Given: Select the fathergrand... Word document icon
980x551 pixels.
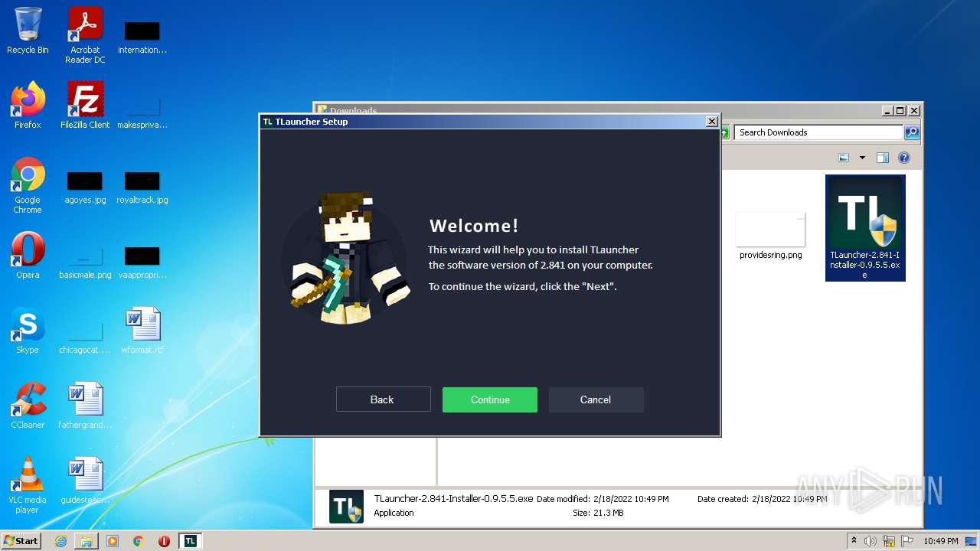Looking at the screenshot, I should tap(85, 406).
